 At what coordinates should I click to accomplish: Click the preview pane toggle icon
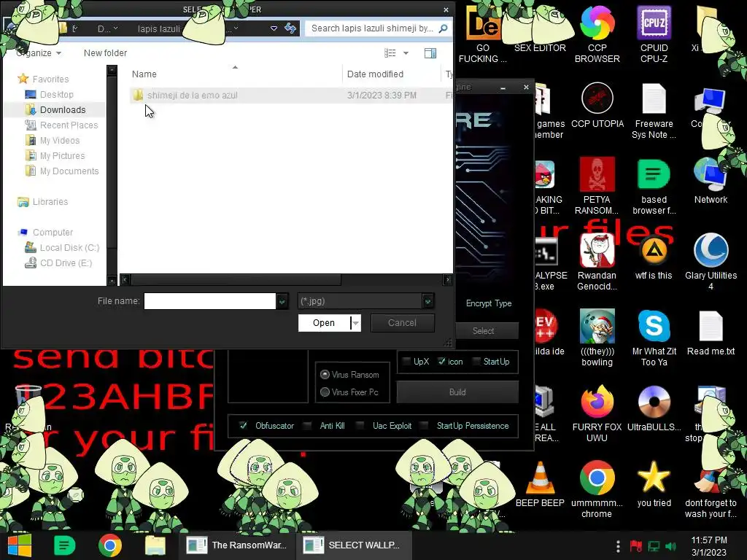tap(430, 52)
